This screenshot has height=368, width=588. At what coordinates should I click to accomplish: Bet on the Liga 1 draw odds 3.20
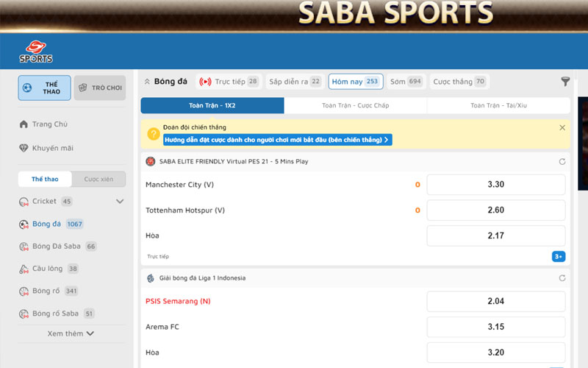[495, 353]
